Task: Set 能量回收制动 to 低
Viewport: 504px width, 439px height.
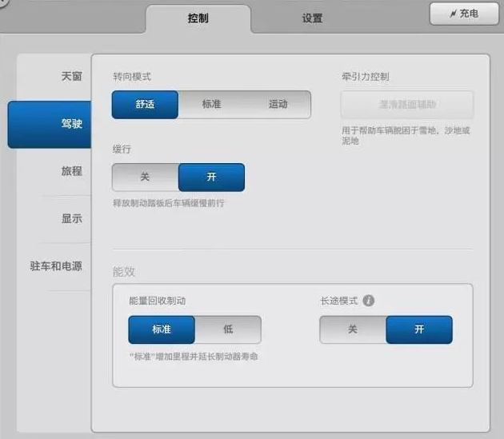Action: [228, 329]
